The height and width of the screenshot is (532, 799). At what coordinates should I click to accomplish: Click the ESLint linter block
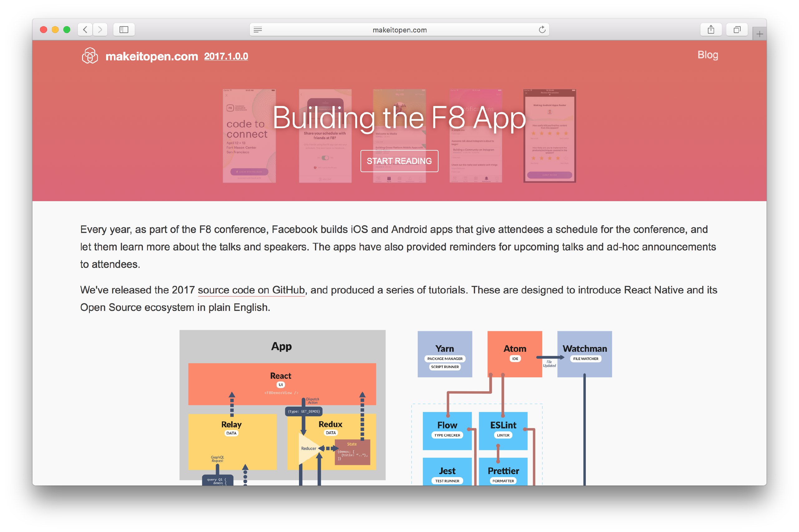503,431
